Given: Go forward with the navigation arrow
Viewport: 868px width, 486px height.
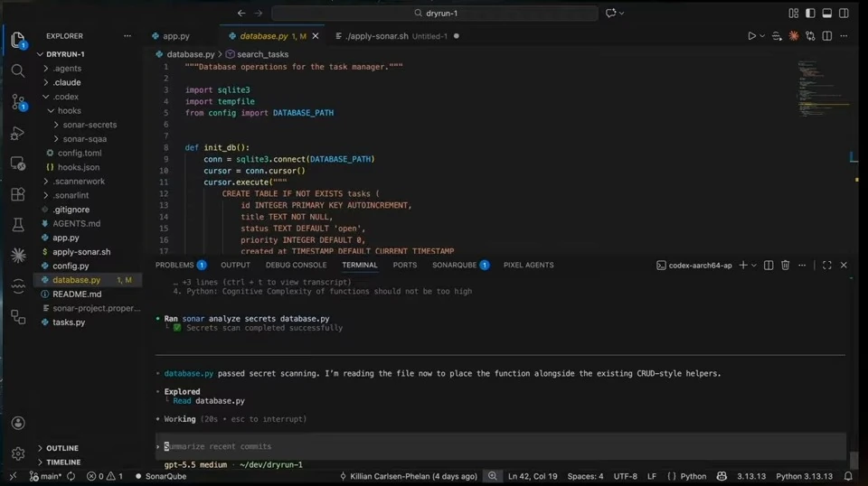Looking at the screenshot, I should [x=258, y=13].
